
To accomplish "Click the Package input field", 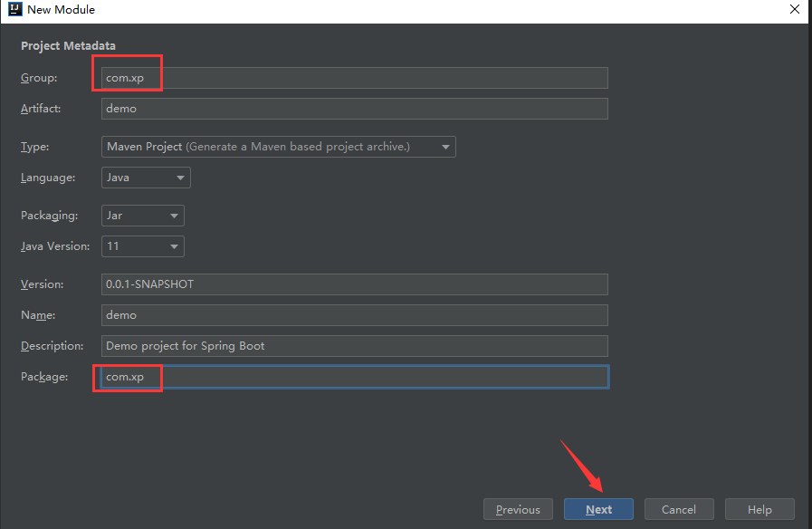I will [354, 377].
